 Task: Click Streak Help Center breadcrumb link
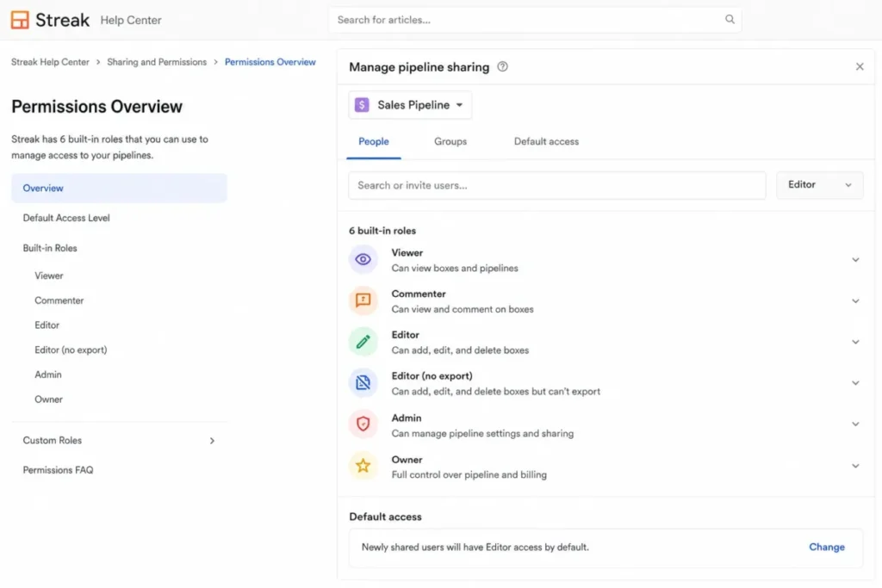click(50, 62)
